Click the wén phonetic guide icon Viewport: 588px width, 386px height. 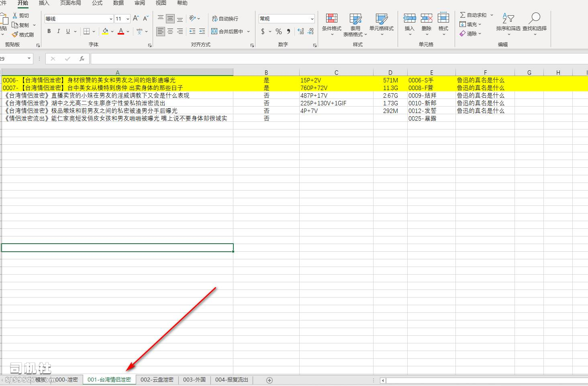139,31
